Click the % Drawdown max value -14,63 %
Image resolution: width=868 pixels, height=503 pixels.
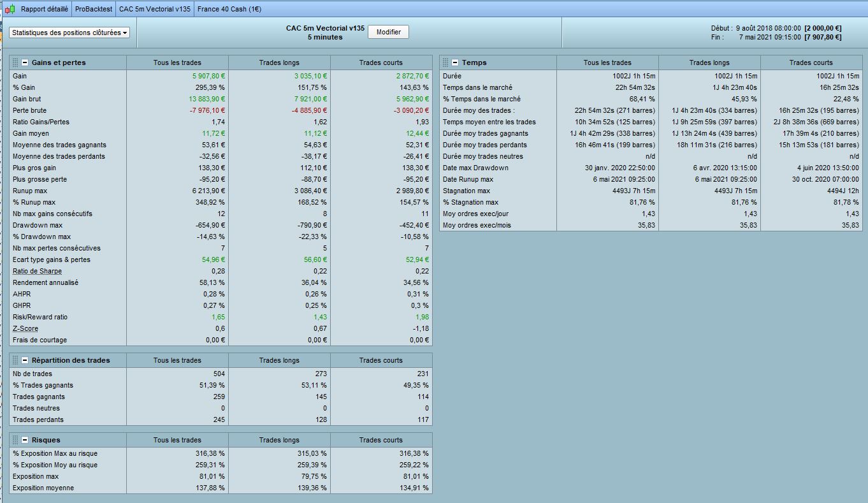pyautogui.click(x=210, y=237)
